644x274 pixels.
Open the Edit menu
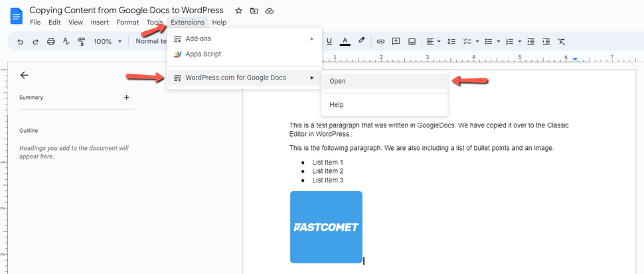point(54,22)
